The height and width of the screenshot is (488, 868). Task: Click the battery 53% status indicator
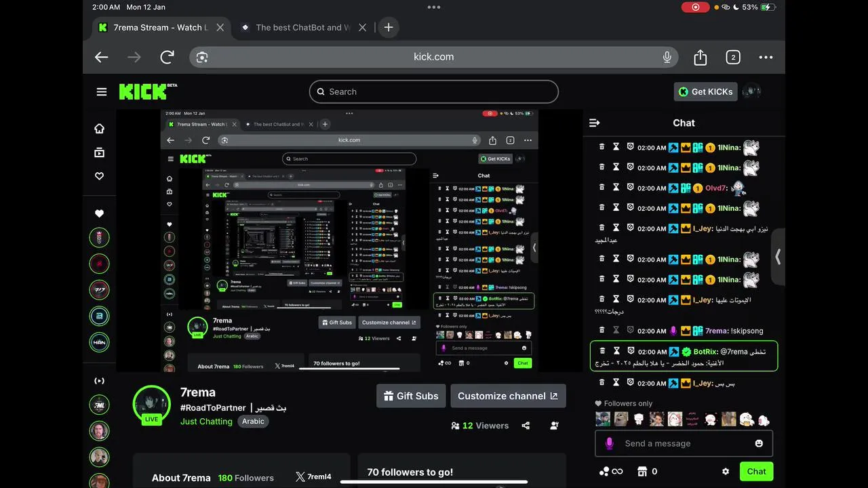tap(758, 7)
